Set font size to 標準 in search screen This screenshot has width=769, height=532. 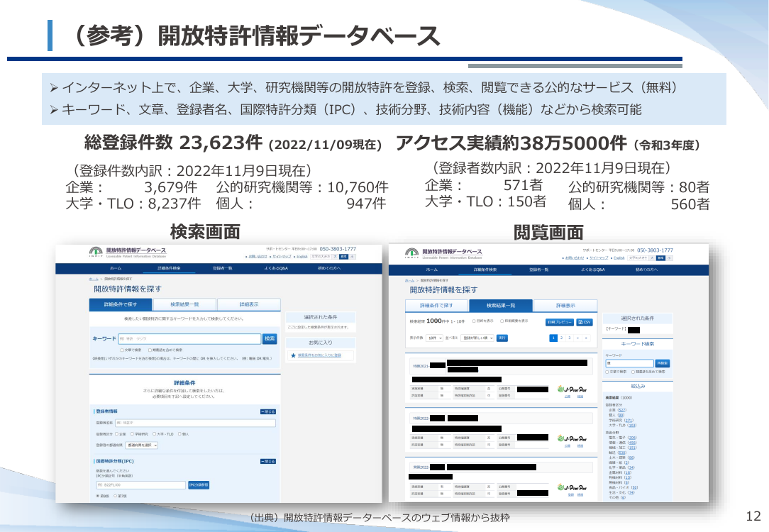coord(344,257)
